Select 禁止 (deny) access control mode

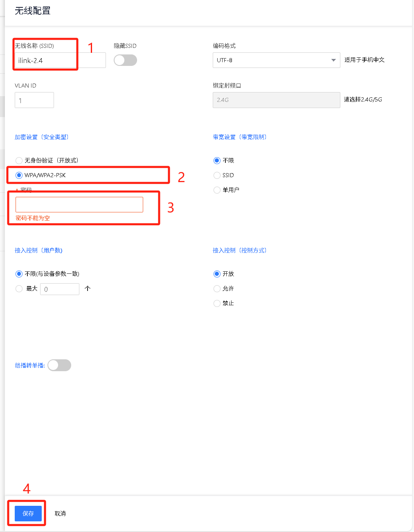click(217, 303)
